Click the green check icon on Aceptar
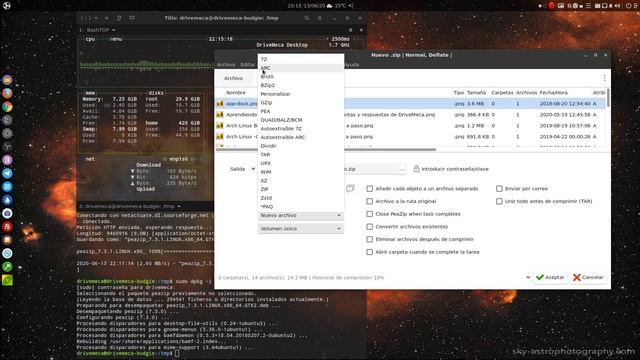Image resolution: width=640 pixels, height=360 pixels. click(x=540, y=277)
